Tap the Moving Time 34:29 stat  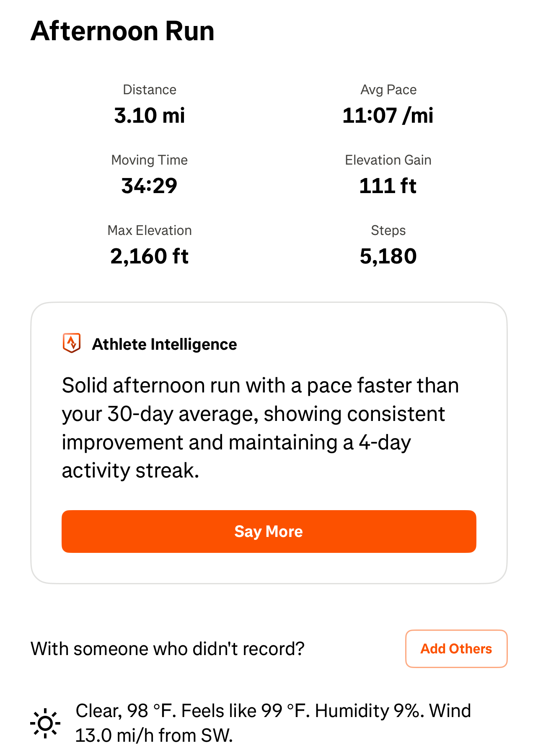[150, 174]
